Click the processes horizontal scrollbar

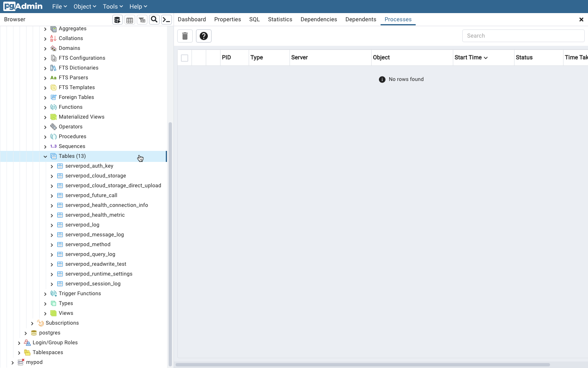(363, 364)
